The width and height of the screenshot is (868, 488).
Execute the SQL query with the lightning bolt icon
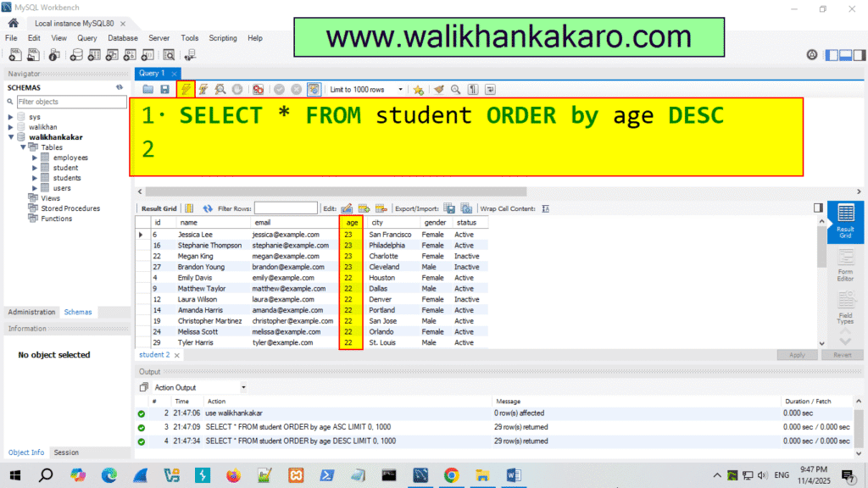point(186,89)
